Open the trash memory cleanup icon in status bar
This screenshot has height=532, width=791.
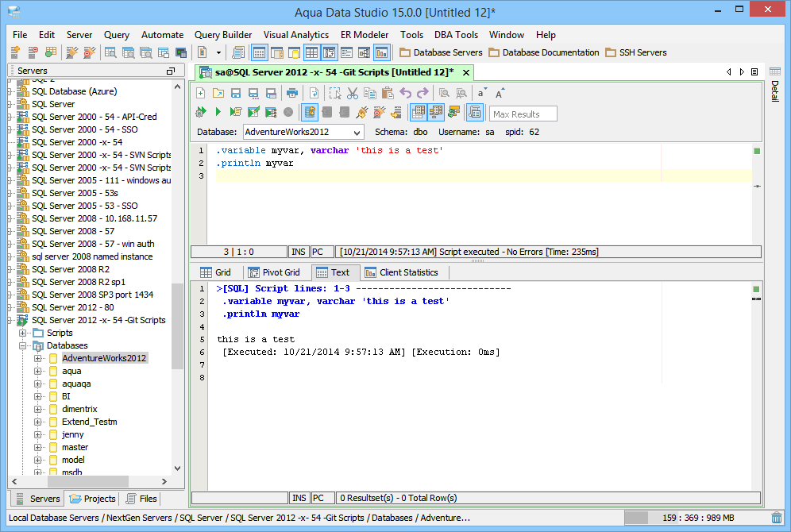pos(777,518)
